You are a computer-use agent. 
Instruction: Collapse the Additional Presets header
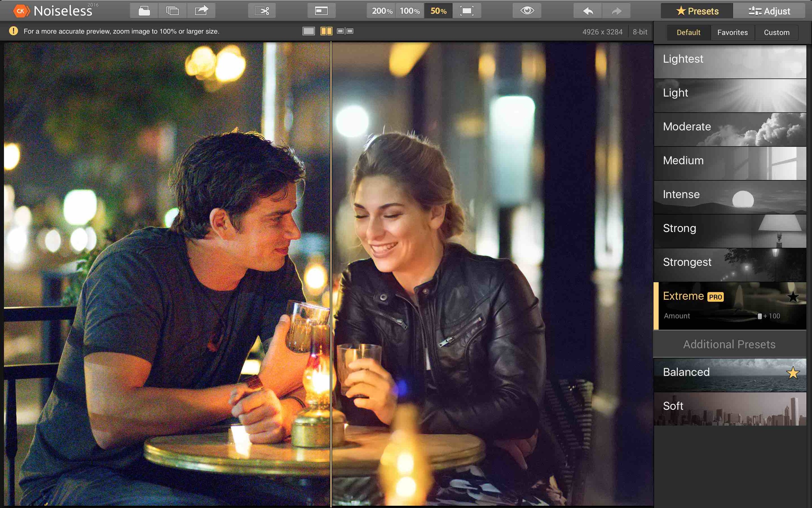pos(730,345)
